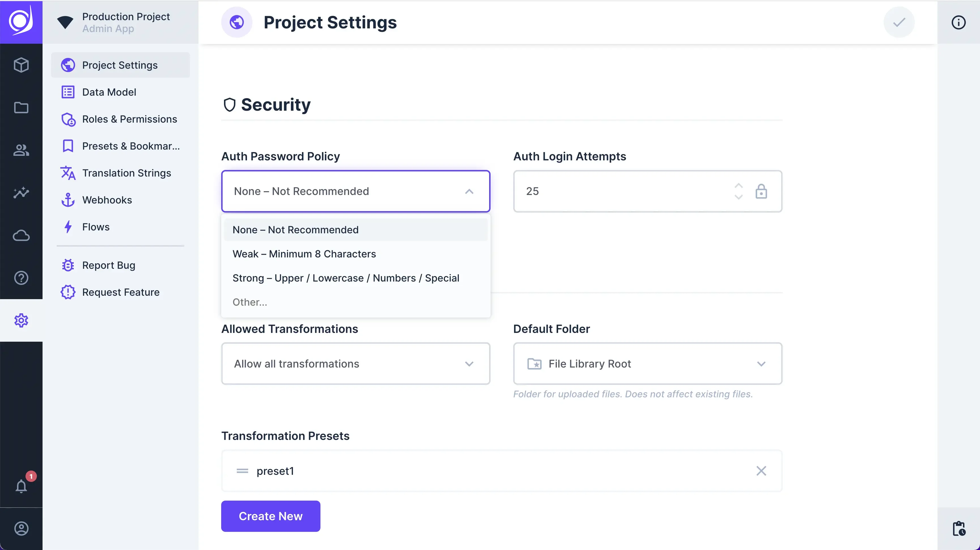This screenshot has width=980, height=550.
Task: Click the Create New preset button
Action: 271,516
